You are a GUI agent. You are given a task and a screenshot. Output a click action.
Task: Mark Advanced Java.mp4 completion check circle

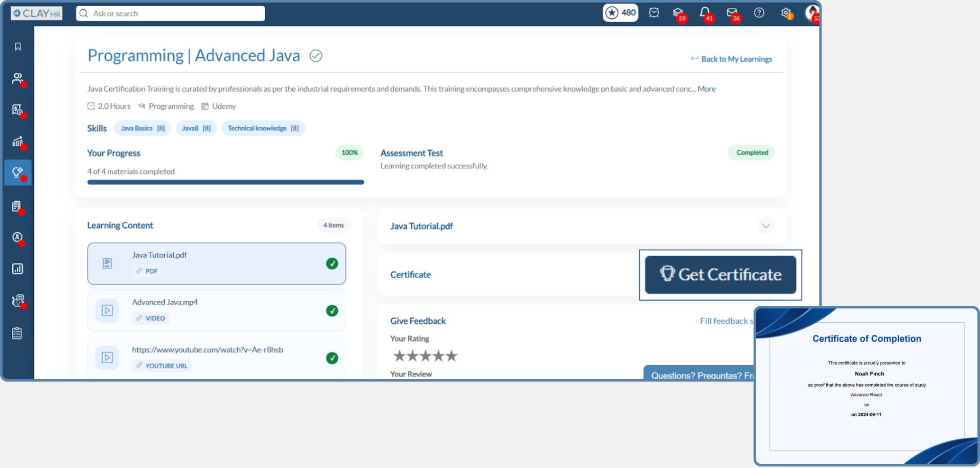click(x=332, y=310)
